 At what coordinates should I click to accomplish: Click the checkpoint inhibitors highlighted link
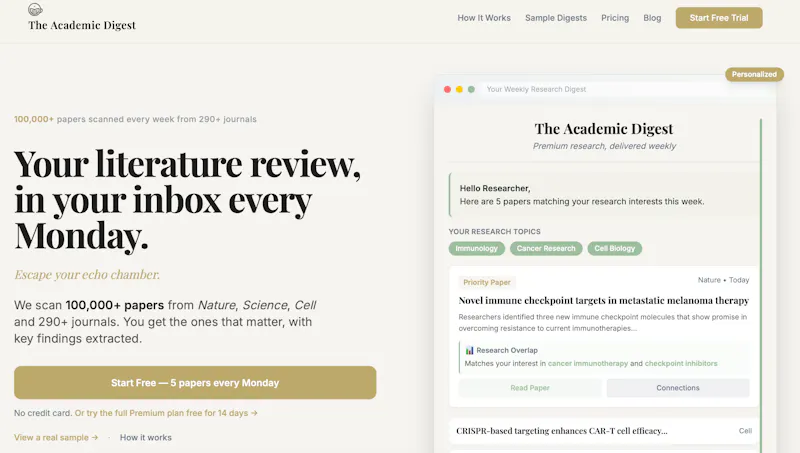(x=681, y=364)
